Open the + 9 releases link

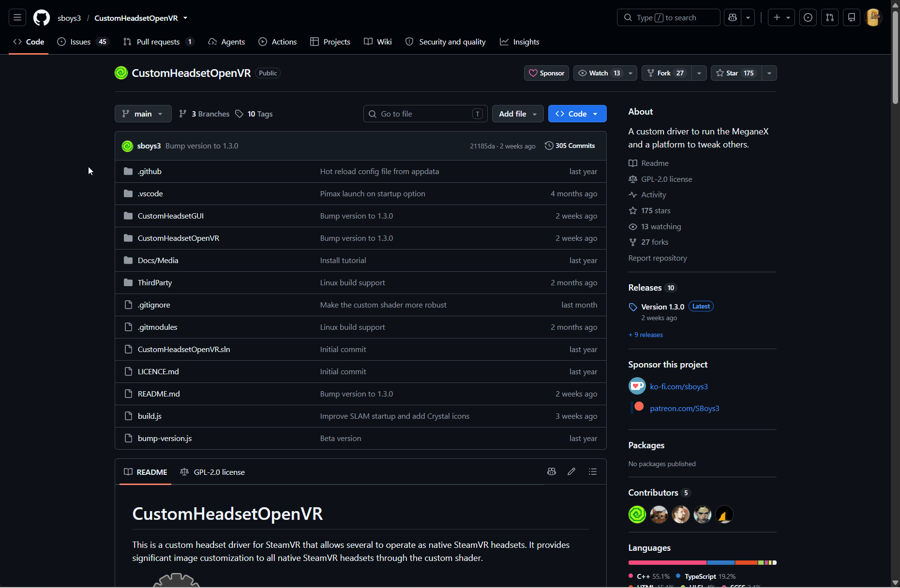[x=645, y=335]
